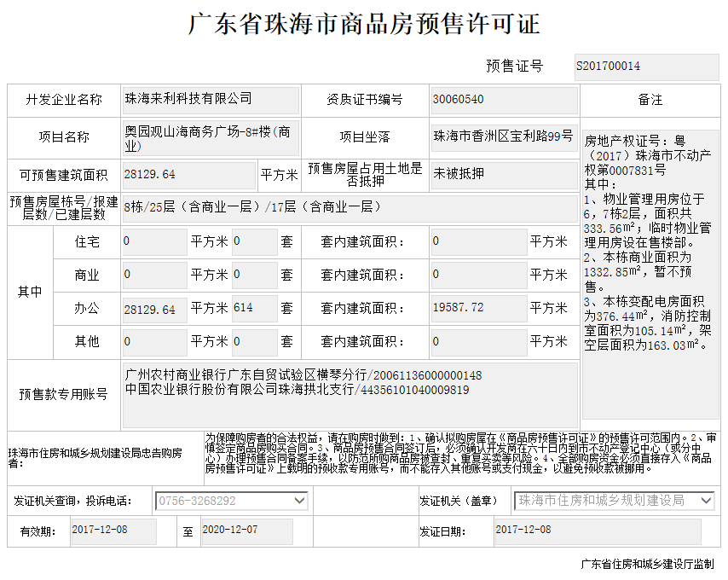The image size is (728, 580).
Task: Click the 项目坐落 address field
Action: point(503,136)
